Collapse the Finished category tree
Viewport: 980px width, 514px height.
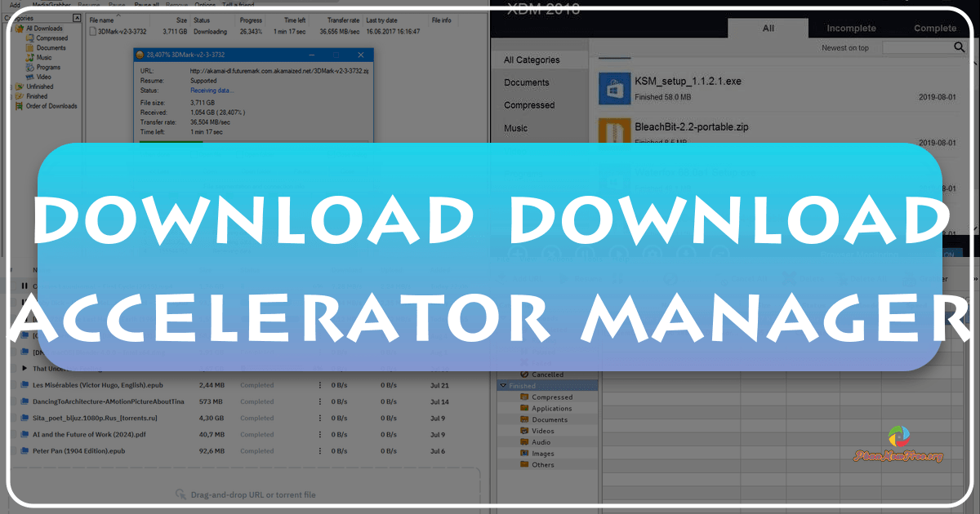503,385
